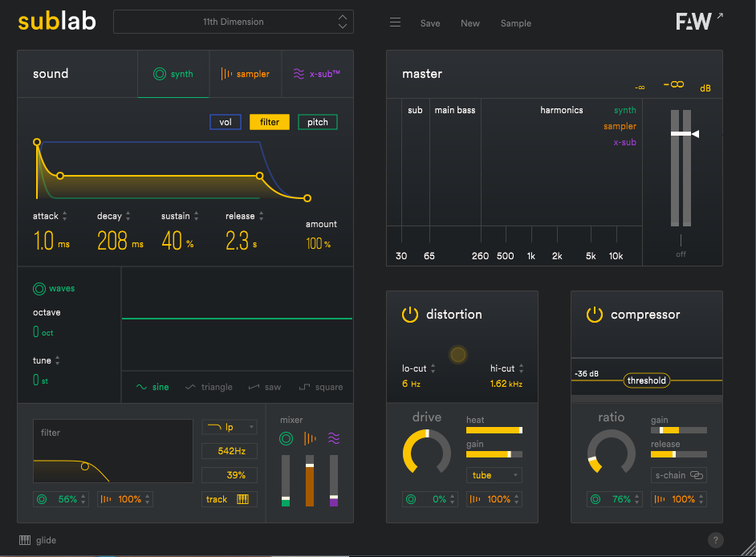Click the release stepper arrows

(261, 216)
